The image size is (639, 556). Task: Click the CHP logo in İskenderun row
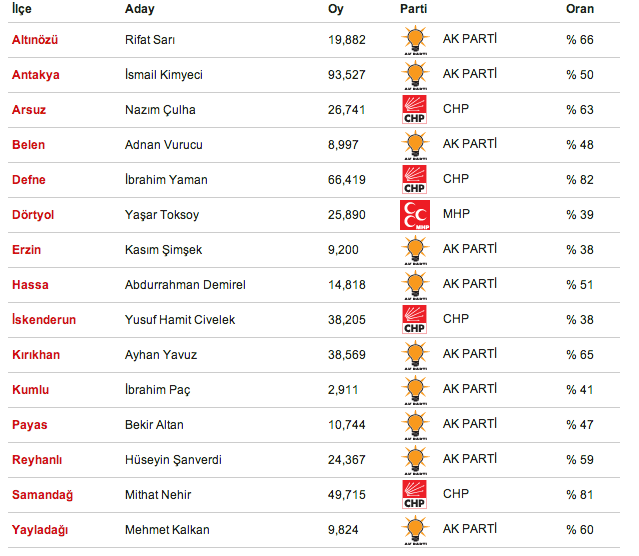click(414, 320)
